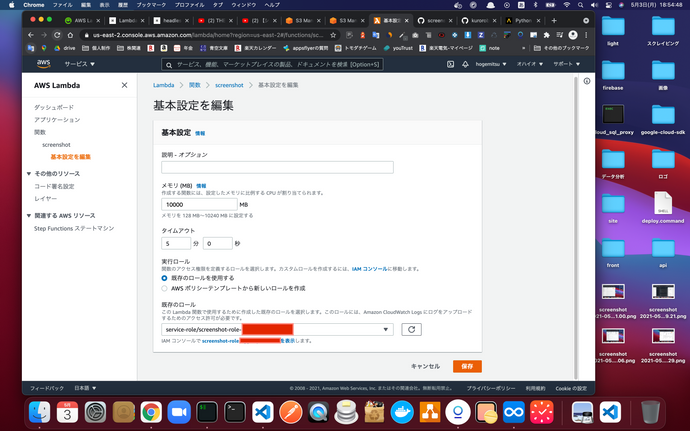
Task: Collapse その他のリソース section
Action: (x=29, y=174)
